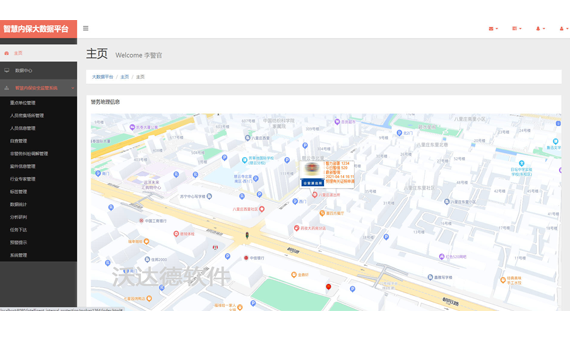Screen dimensions: 570x360
Task: Open 分析研判 in the sidebar
Action: (x=19, y=217)
